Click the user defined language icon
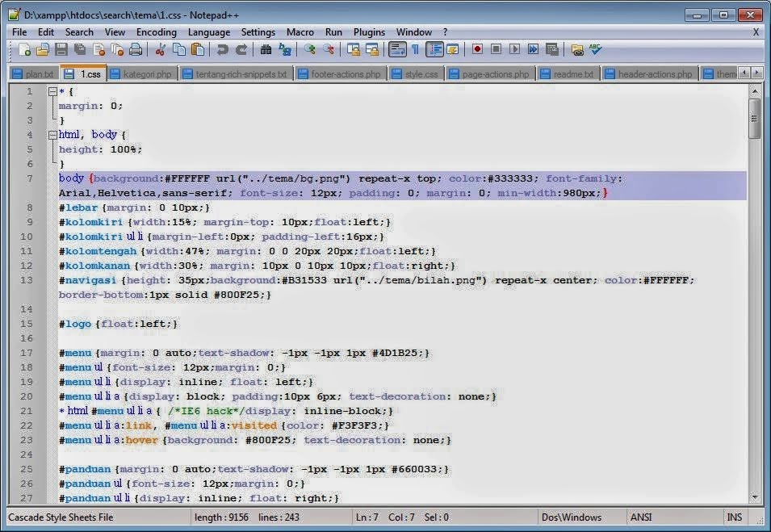This screenshot has width=771, height=532. pyautogui.click(x=452, y=49)
